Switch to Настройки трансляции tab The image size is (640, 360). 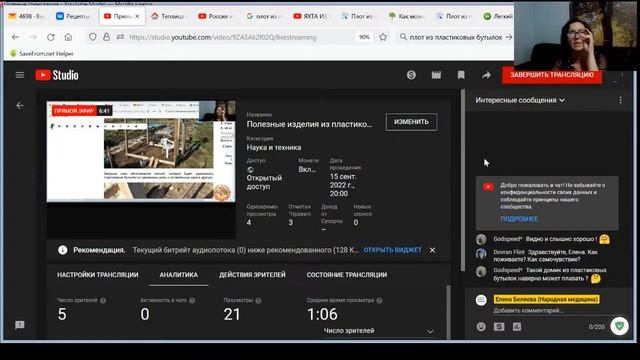98,275
